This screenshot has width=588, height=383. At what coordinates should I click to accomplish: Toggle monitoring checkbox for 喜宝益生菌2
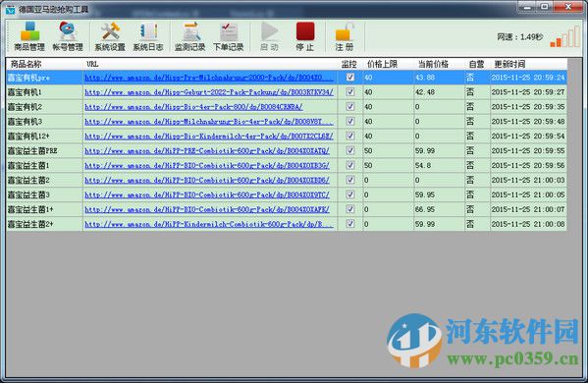350,180
